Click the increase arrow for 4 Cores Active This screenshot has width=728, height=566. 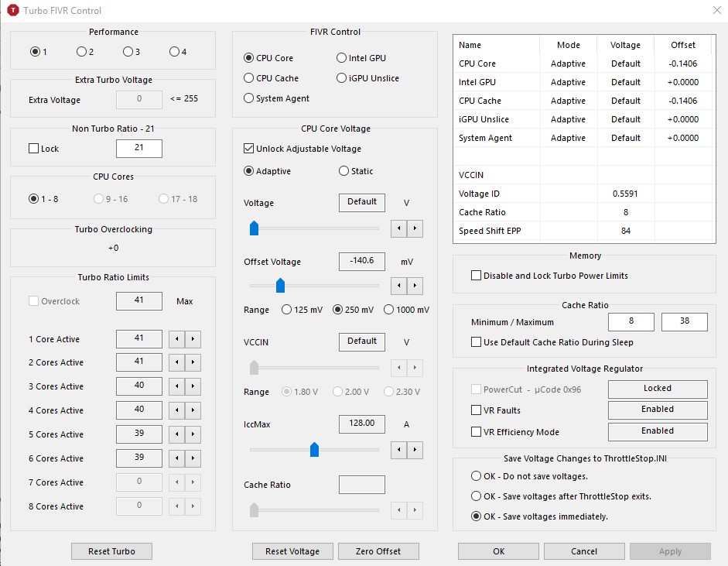point(193,410)
